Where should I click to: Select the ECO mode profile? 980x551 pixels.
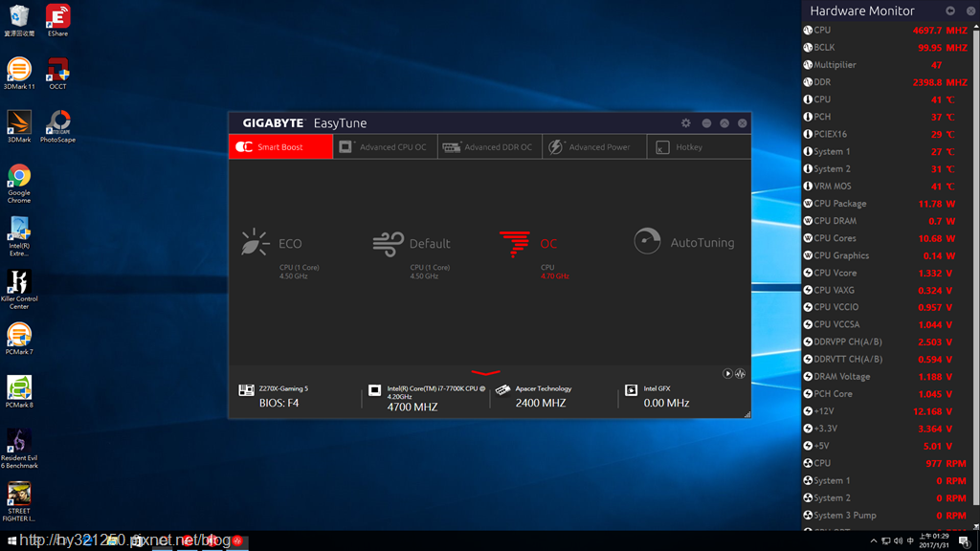pyautogui.click(x=280, y=253)
